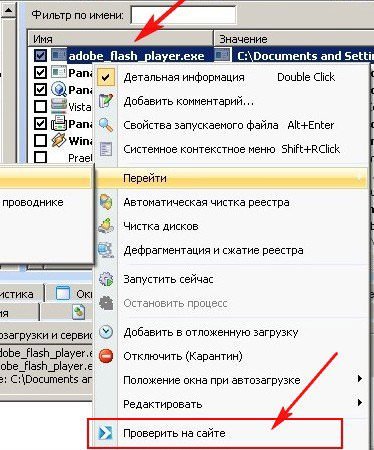Click the printer icon in third Pana row
Image resolution: width=374 pixels, height=450 pixels.
[59, 124]
